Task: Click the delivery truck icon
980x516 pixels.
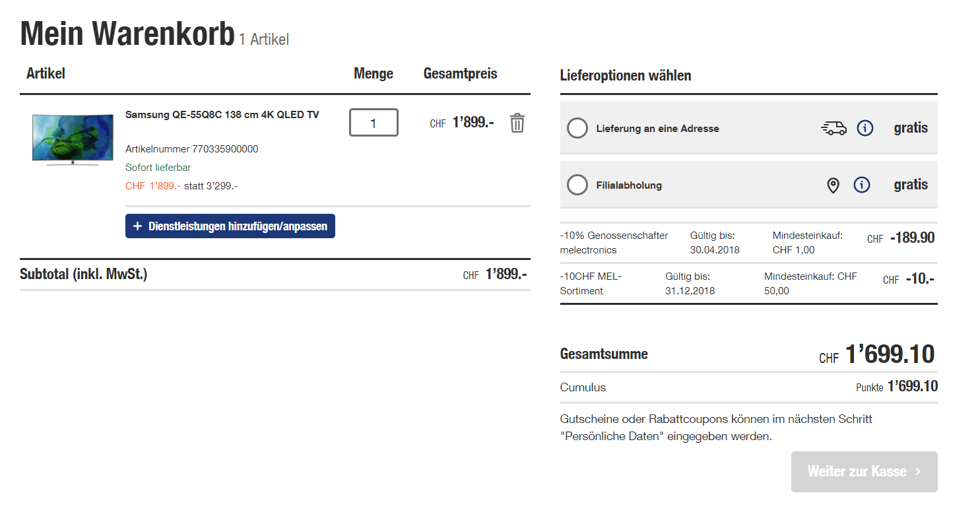Action: tap(833, 128)
